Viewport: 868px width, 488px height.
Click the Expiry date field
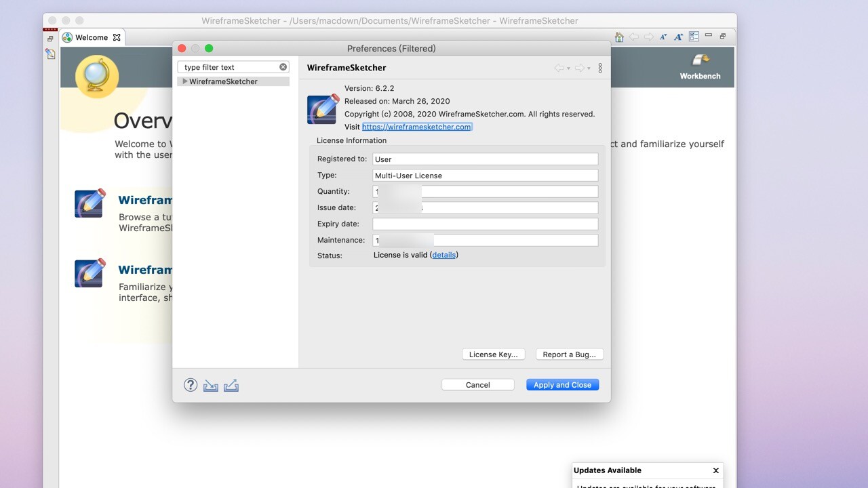pos(486,224)
